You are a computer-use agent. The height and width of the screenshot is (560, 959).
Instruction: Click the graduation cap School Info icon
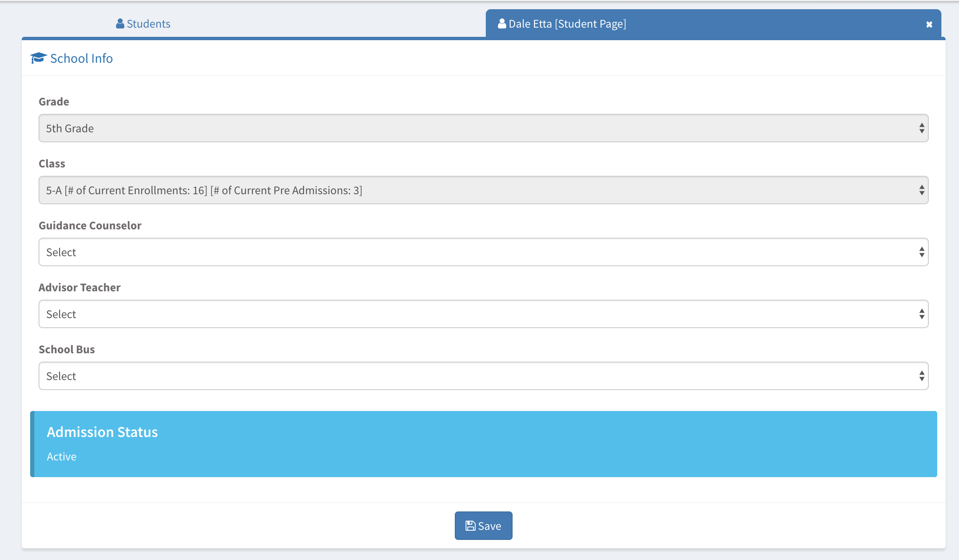39,58
